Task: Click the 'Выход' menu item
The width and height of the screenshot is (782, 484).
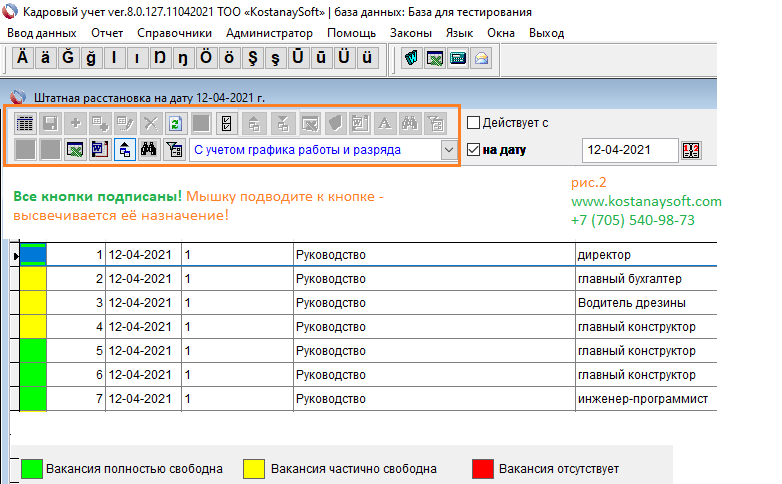Action: [547, 33]
